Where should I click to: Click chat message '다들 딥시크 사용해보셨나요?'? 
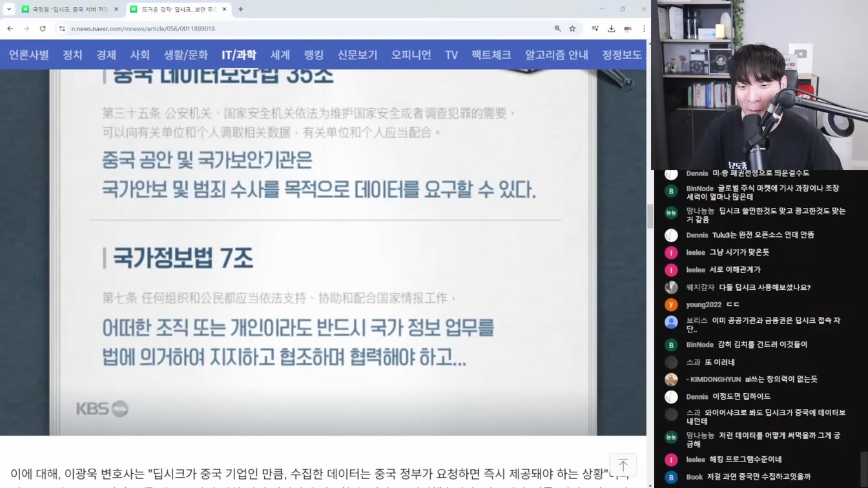[765, 287]
